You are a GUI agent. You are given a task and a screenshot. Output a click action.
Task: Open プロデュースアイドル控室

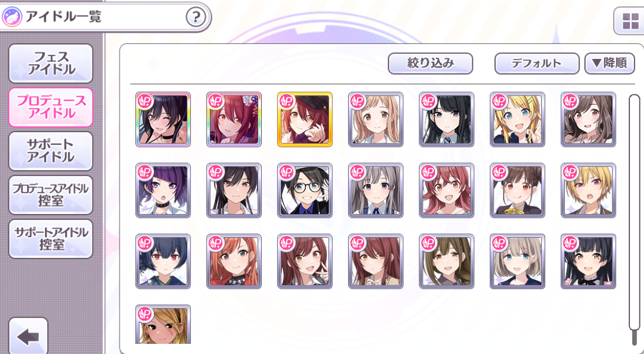pos(51,195)
